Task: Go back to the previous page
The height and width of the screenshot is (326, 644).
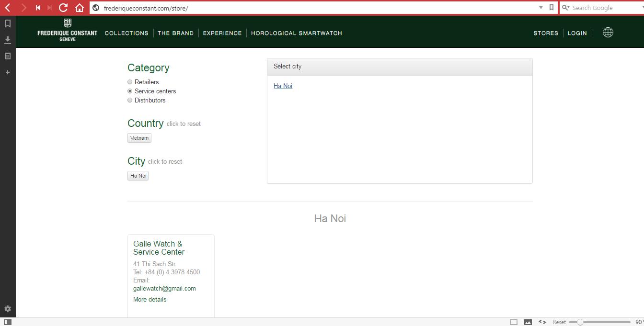Action: pyautogui.click(x=8, y=8)
